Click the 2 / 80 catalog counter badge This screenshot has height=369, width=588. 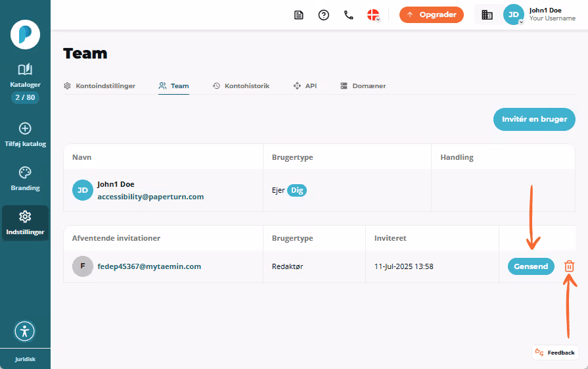pos(25,97)
